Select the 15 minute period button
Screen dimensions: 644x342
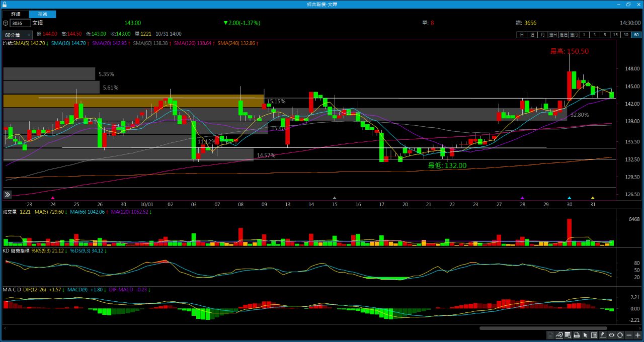coord(615,35)
